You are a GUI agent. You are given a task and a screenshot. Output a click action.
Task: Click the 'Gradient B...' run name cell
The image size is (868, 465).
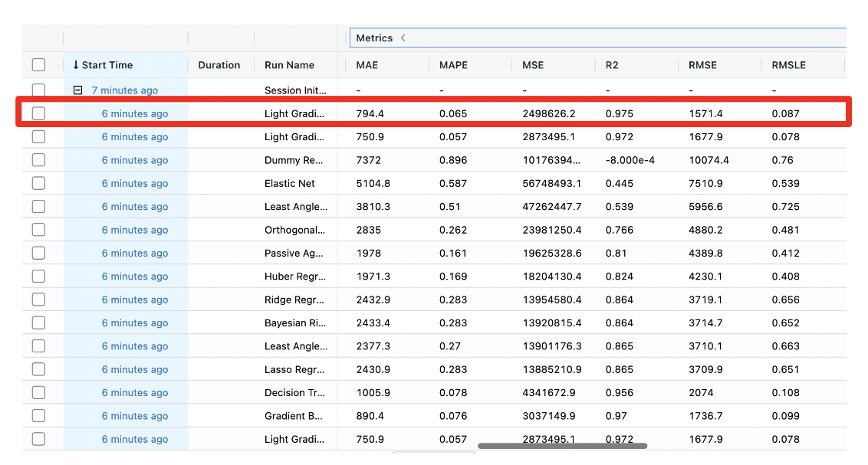(293, 415)
